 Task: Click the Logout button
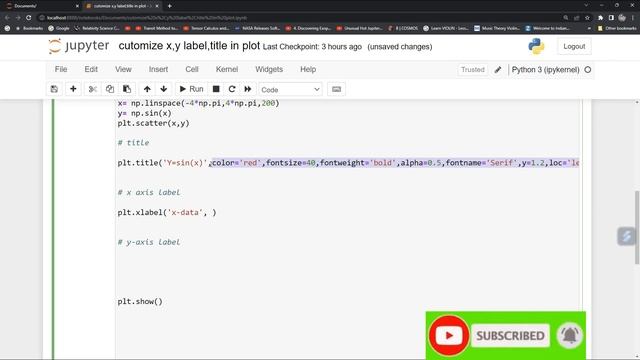click(x=574, y=47)
